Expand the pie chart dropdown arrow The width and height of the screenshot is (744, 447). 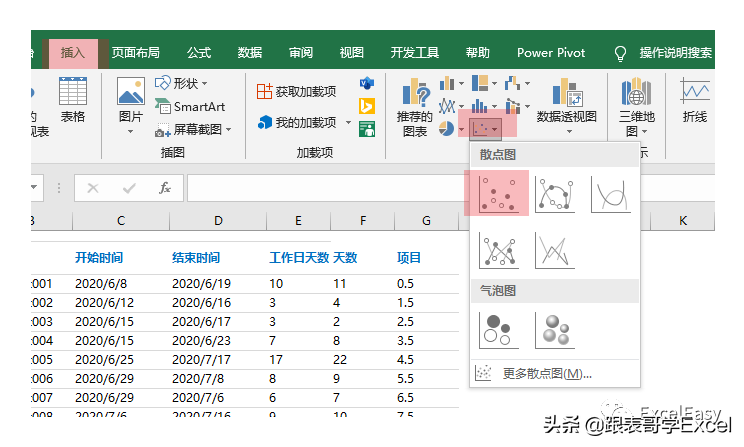pyautogui.click(x=461, y=129)
